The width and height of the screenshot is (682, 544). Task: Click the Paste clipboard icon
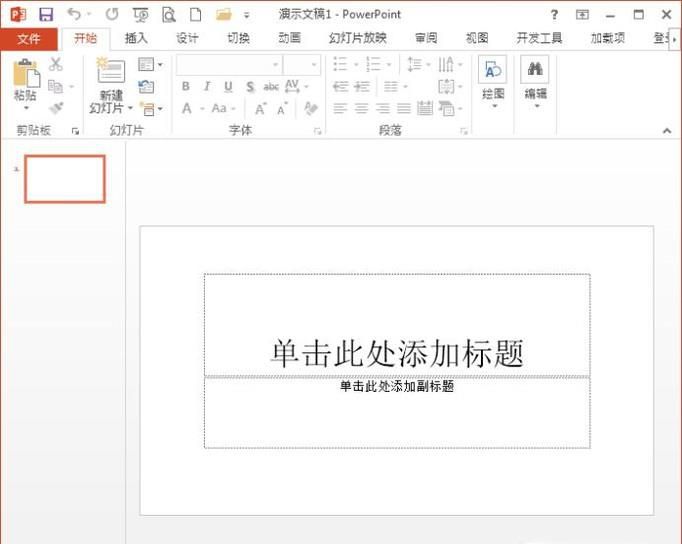pyautogui.click(x=25, y=76)
